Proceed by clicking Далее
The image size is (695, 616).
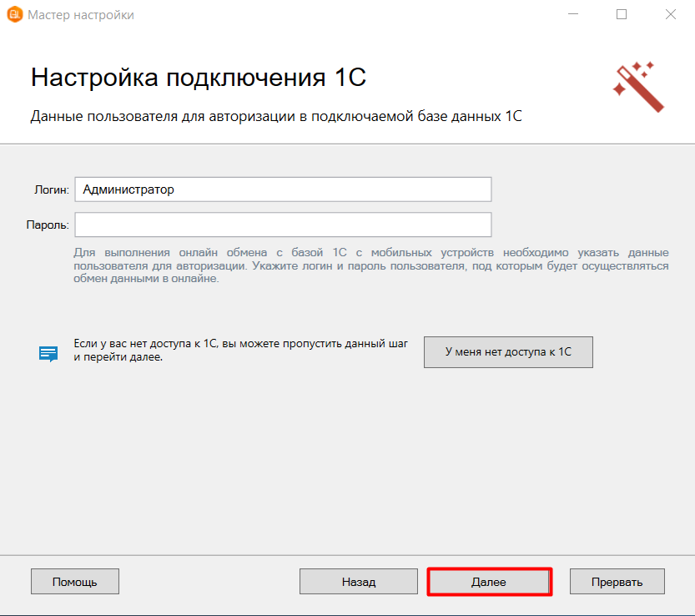(x=489, y=582)
